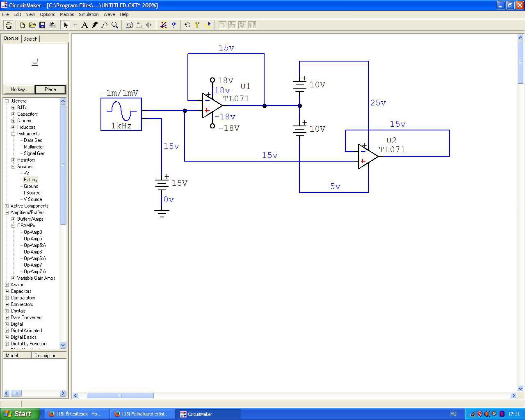
Task: Save the circuit with the floppy icon
Action: point(42,25)
